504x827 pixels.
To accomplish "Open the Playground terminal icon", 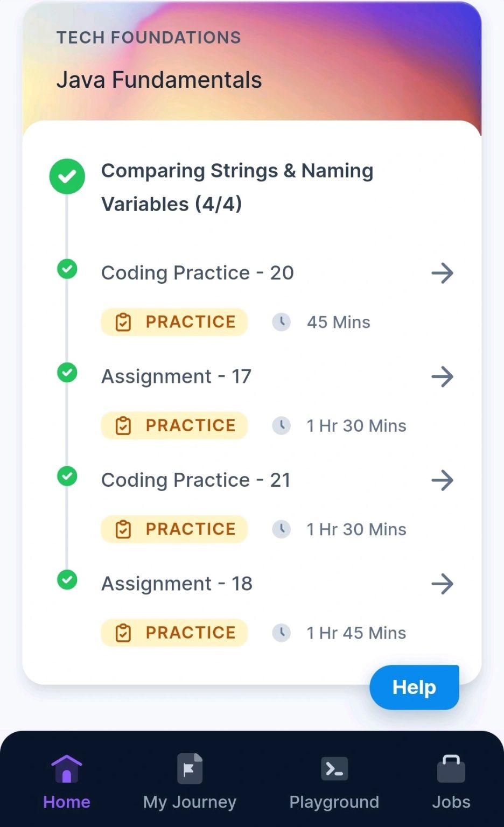I will 334,769.
